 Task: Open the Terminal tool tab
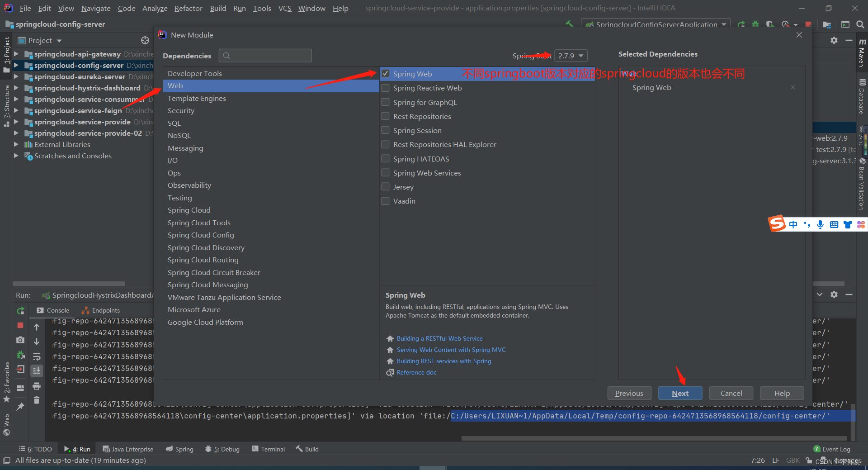tap(269, 449)
